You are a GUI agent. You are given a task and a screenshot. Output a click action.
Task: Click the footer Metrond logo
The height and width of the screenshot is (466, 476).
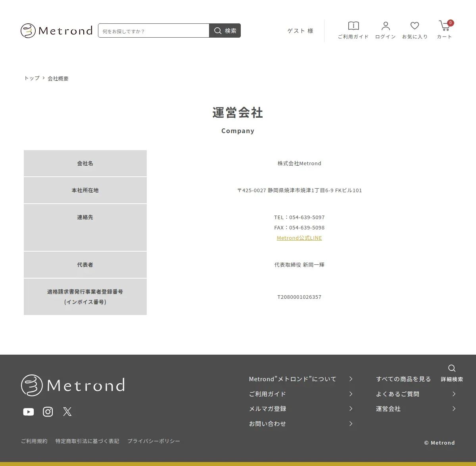pos(73,385)
